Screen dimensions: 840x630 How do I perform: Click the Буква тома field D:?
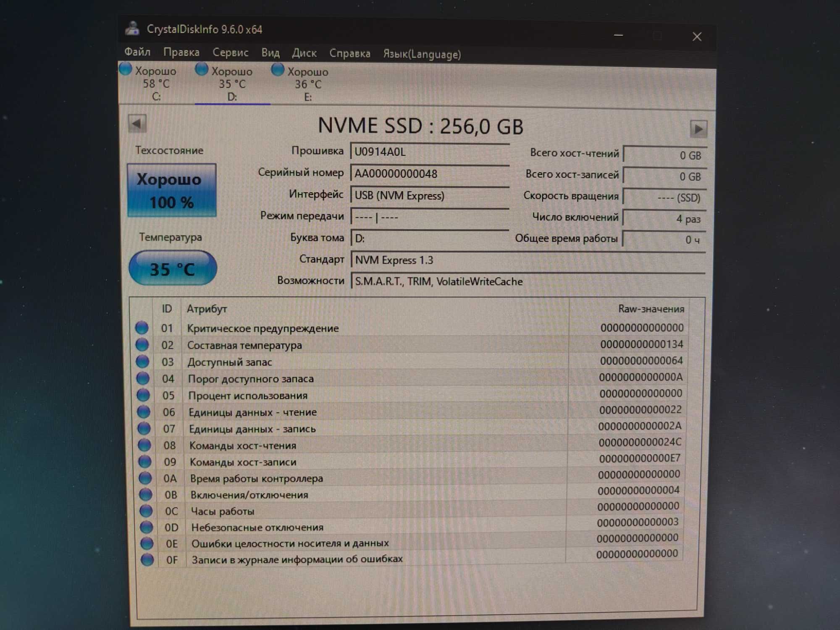click(430, 238)
